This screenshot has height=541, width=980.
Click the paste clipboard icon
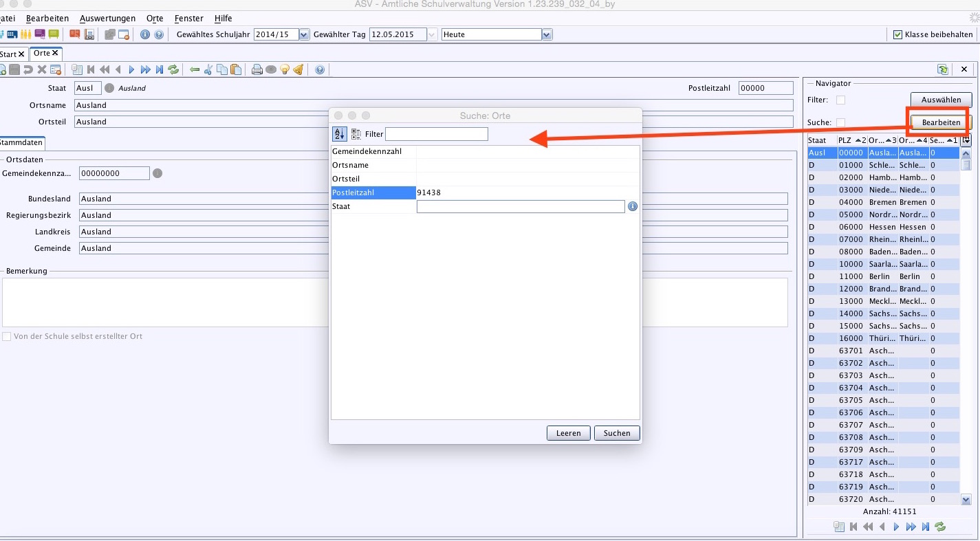click(236, 69)
